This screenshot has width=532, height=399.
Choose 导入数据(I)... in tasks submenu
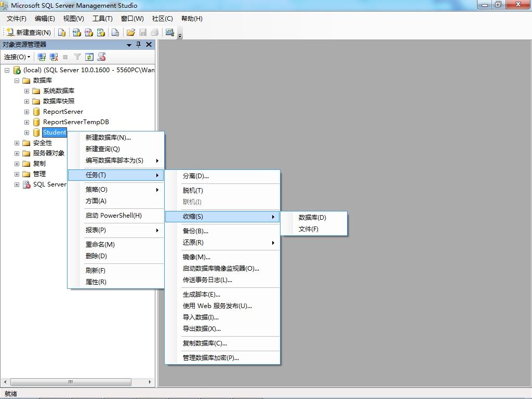coord(222,317)
